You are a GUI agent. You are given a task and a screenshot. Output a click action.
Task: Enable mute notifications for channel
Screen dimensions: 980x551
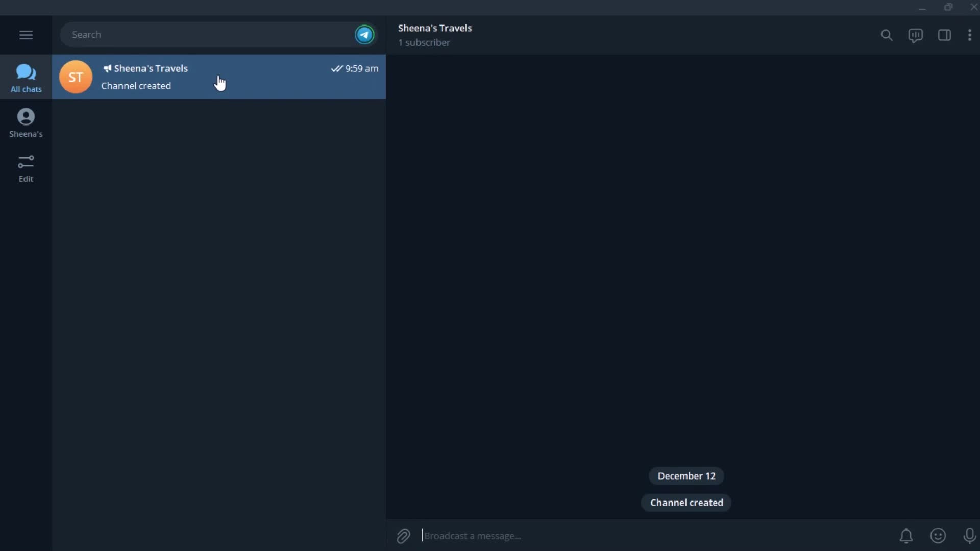tap(906, 535)
